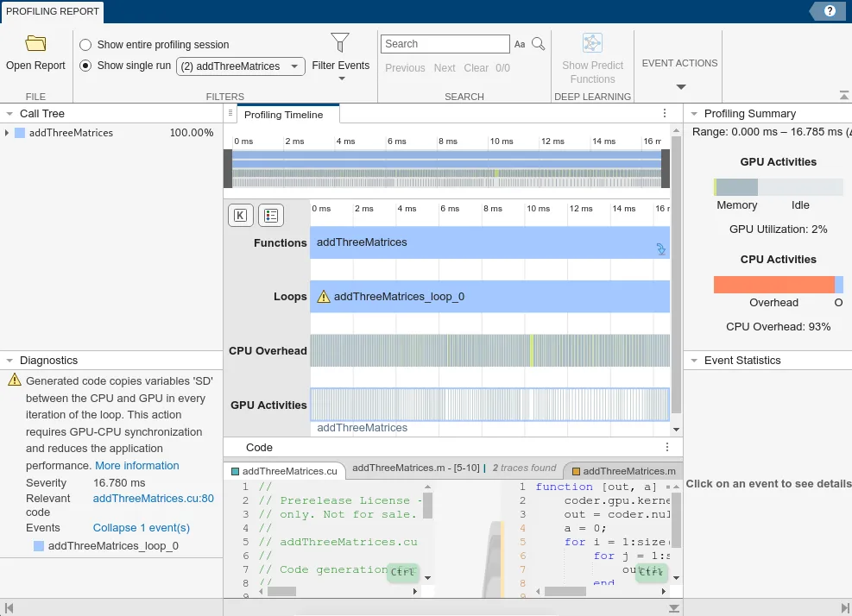Image resolution: width=852 pixels, height=616 pixels.
Task: Open the More information link
Action: click(x=136, y=466)
